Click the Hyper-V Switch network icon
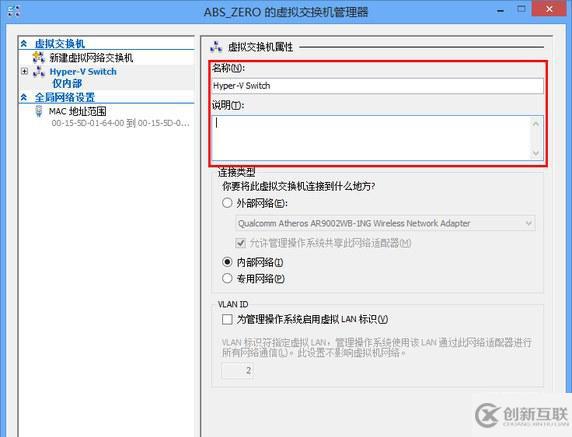This screenshot has height=437, width=572. click(x=39, y=71)
